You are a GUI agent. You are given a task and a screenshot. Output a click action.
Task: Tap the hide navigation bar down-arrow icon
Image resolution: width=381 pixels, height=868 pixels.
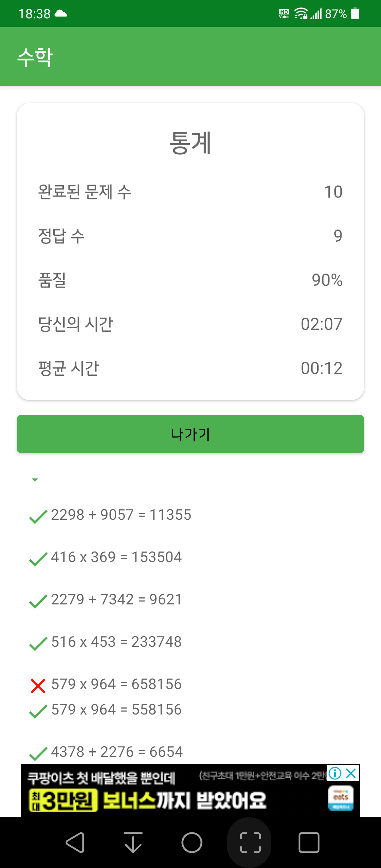pyautogui.click(x=133, y=843)
